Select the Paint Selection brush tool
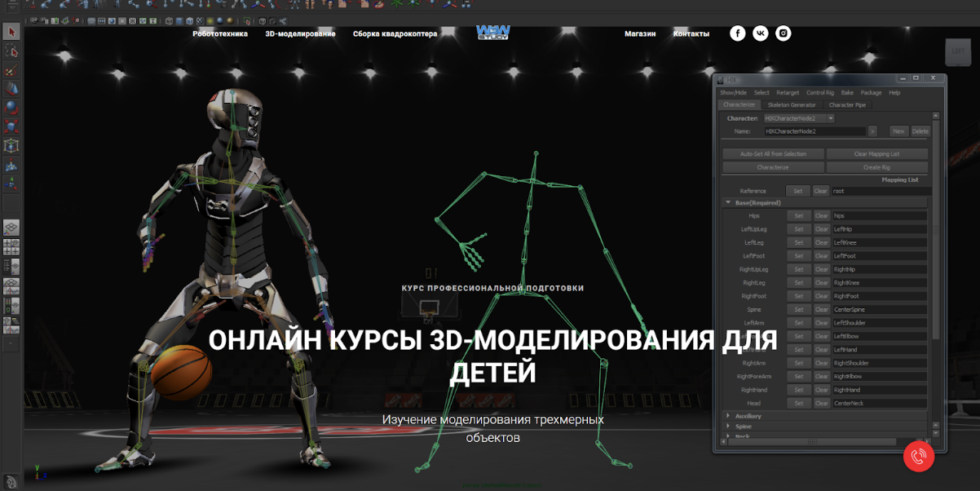 11,70
